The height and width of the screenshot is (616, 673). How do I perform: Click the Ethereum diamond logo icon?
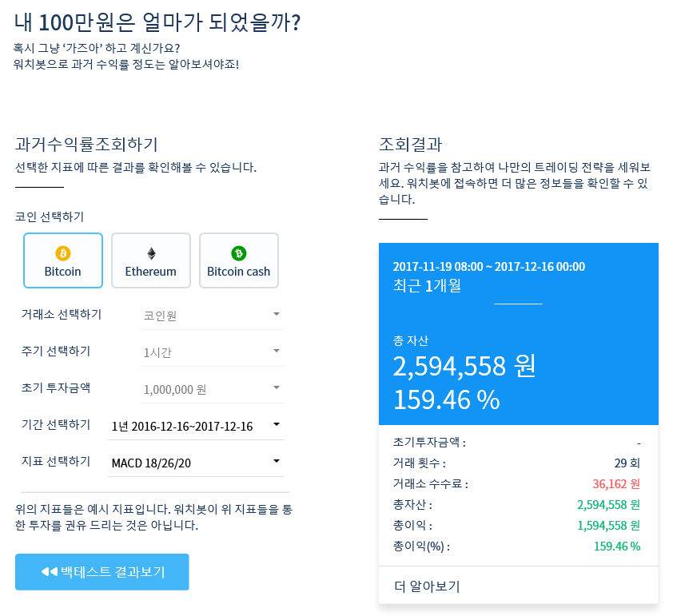click(x=151, y=253)
